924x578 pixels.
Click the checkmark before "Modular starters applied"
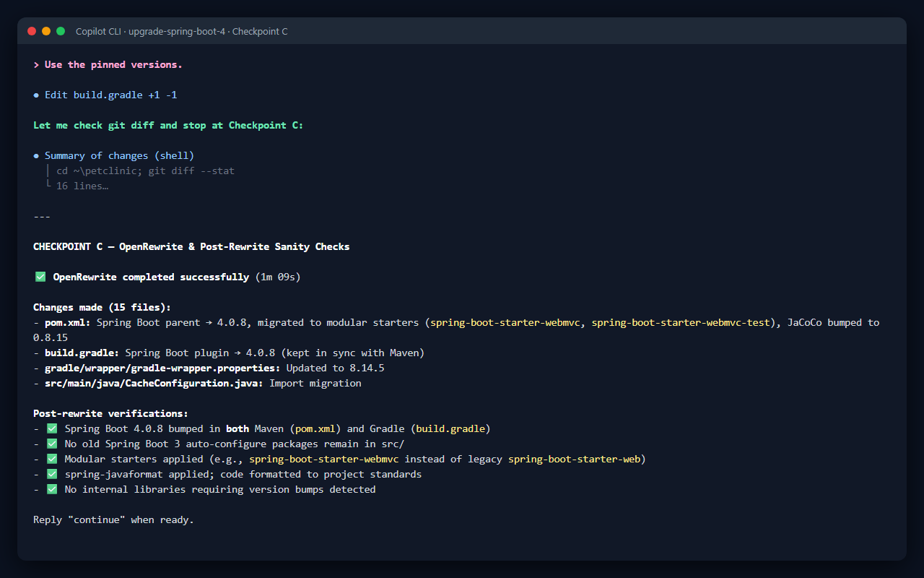coord(52,459)
